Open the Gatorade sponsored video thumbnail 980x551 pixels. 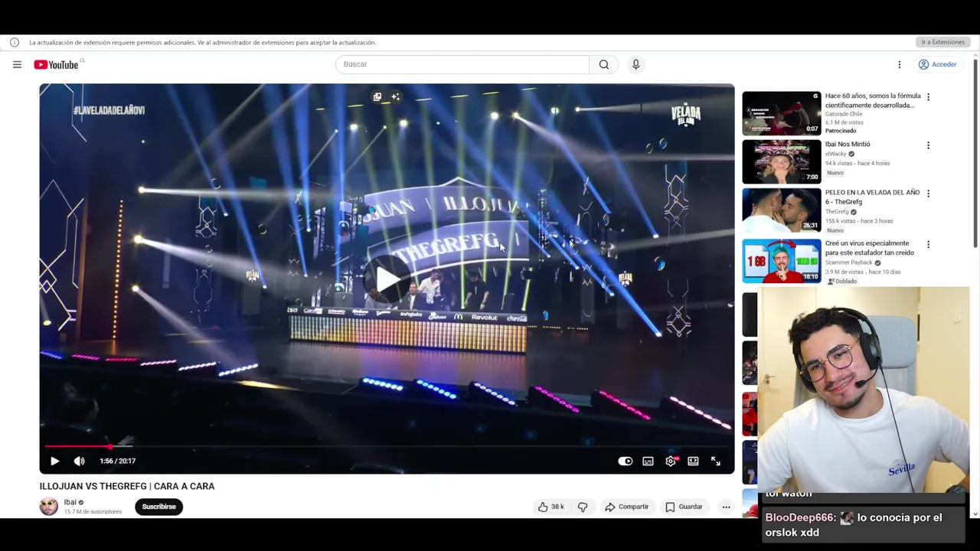(781, 113)
